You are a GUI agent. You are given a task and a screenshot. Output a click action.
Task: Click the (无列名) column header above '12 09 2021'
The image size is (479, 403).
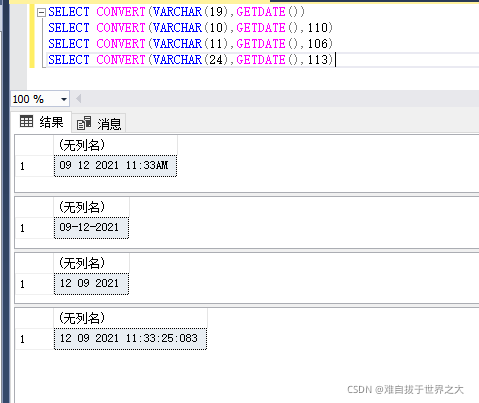[91, 263]
